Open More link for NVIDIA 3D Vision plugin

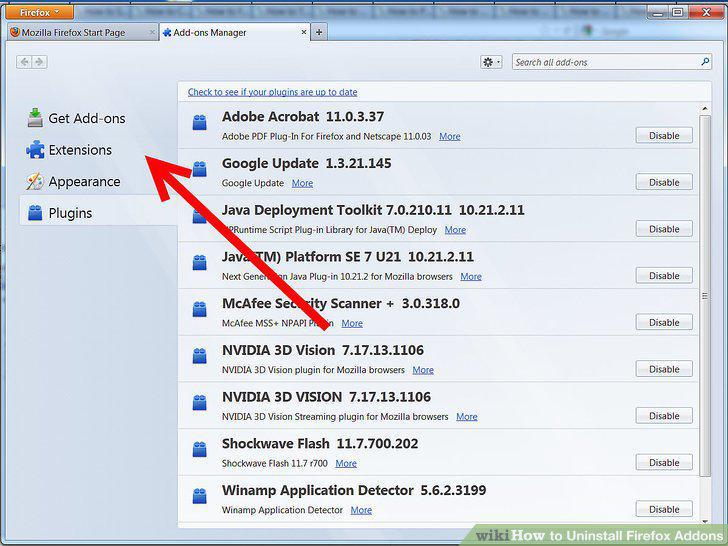point(423,370)
